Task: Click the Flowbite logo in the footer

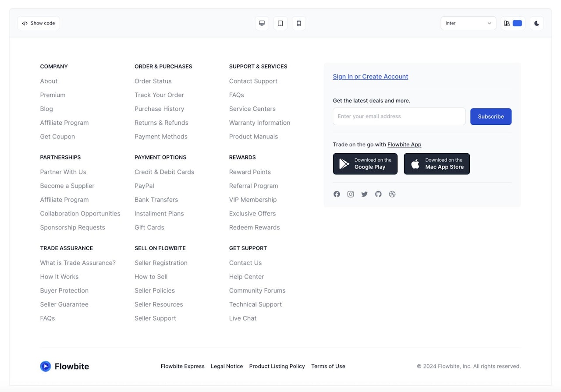Action: click(64, 366)
